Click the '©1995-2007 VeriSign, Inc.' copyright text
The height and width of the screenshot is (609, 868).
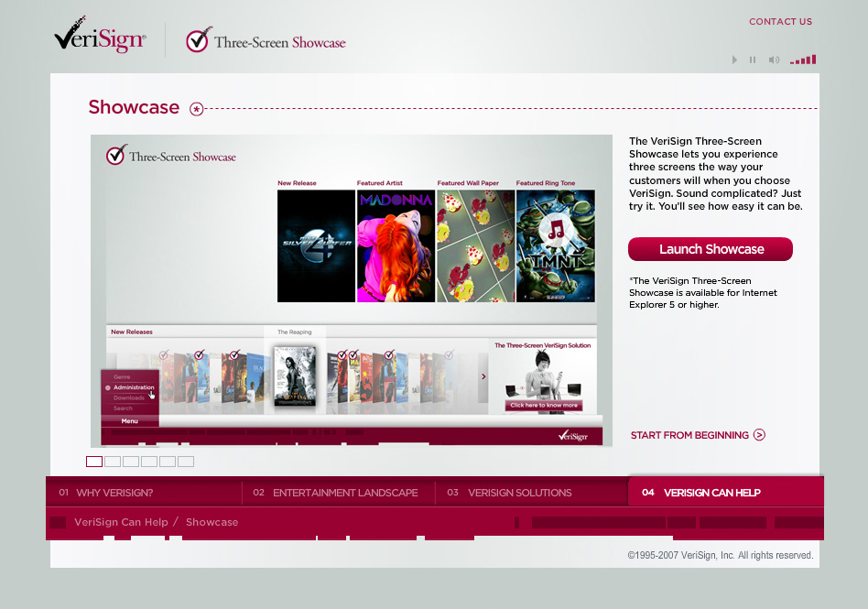[721, 555]
